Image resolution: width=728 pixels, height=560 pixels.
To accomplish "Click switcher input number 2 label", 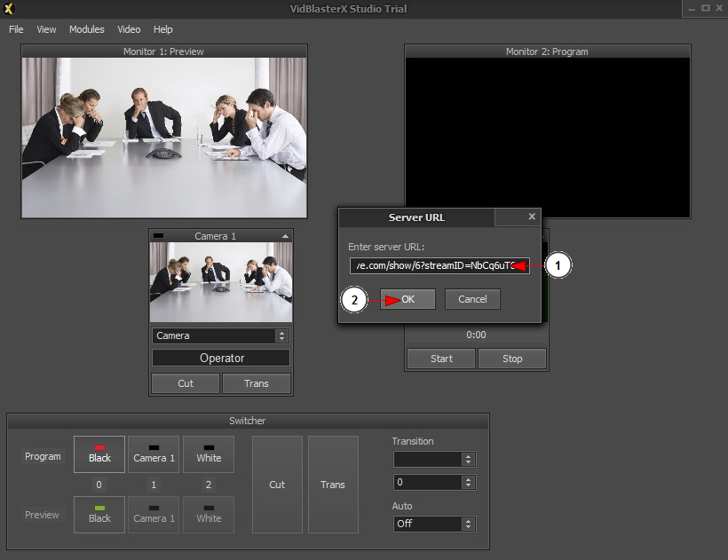I will (209, 485).
